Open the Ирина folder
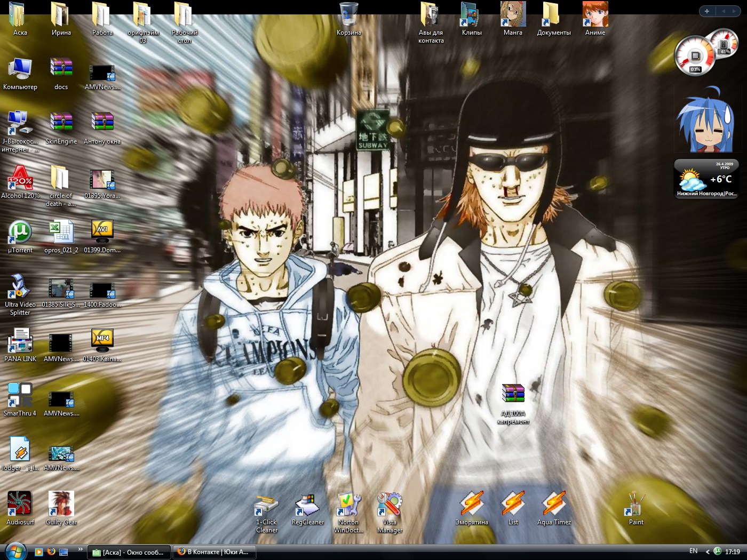 (x=61, y=15)
